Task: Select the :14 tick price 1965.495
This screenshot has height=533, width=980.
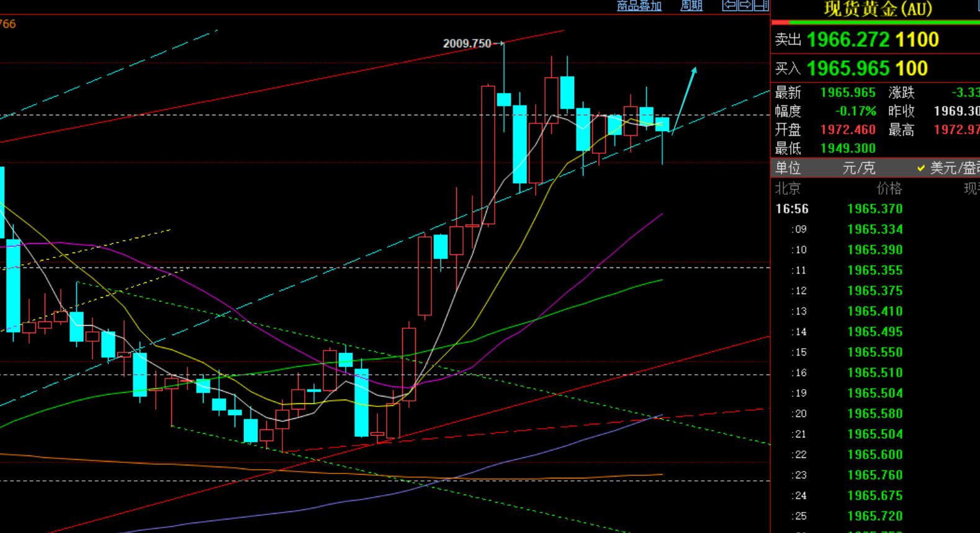Action: 875,332
